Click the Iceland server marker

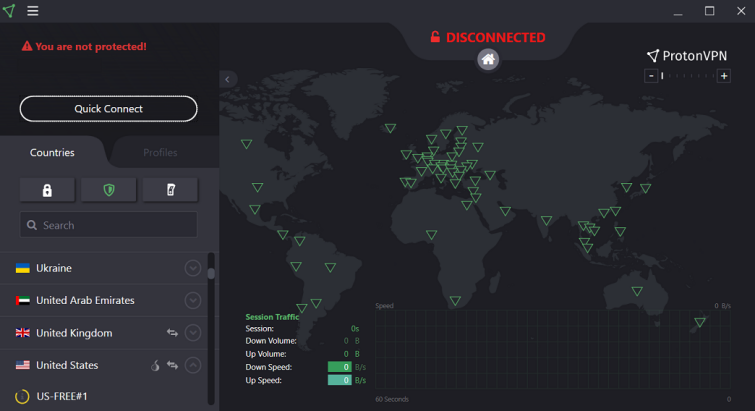pos(391,128)
